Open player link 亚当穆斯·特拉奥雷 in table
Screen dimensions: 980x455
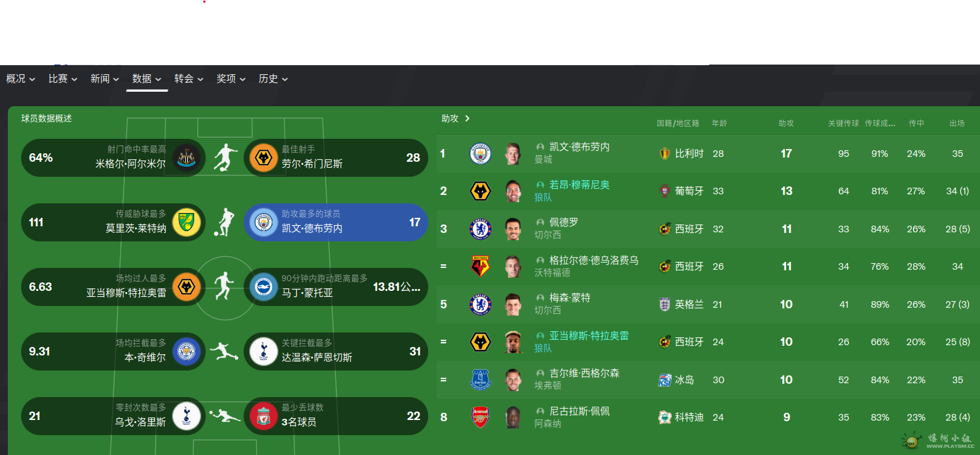click(x=589, y=336)
